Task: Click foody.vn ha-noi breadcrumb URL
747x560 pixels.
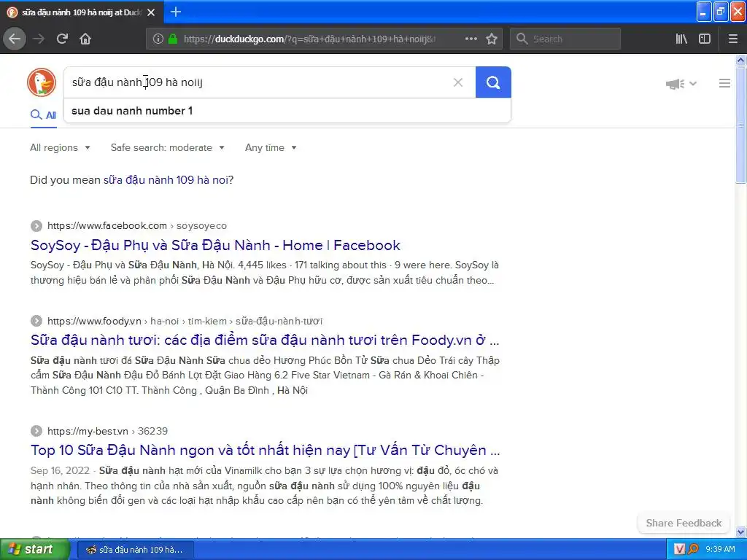Action: pyautogui.click(x=185, y=321)
